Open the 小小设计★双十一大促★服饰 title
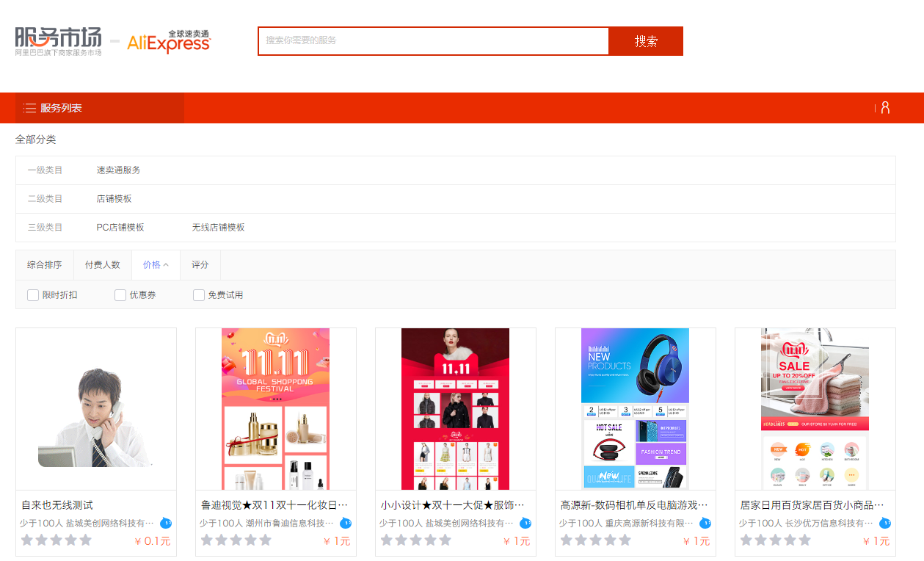This screenshot has height=561, width=924. [454, 505]
